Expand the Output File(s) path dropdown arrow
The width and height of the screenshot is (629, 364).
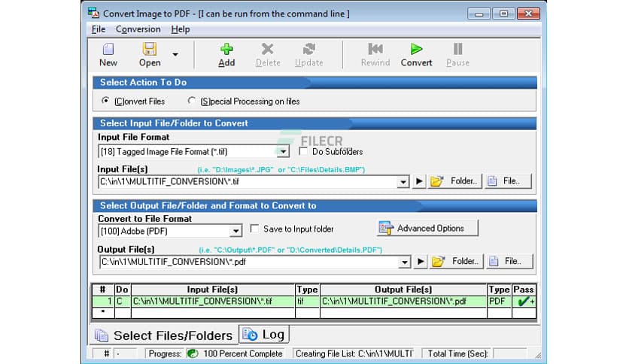404,262
